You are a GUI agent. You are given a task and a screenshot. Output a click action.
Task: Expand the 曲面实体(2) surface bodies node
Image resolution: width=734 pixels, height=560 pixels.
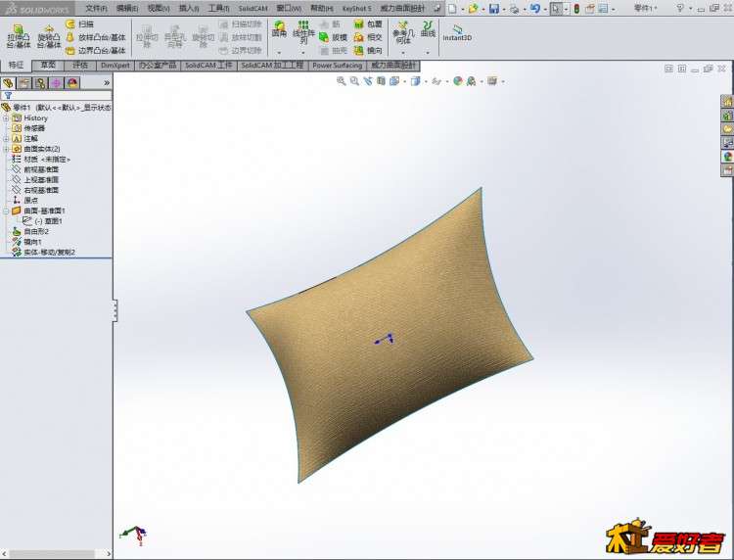(x=6, y=149)
